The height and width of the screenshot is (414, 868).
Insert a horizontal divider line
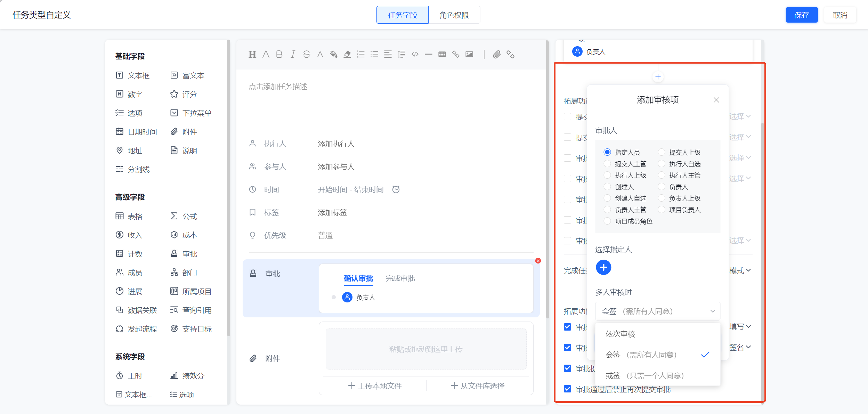[x=429, y=55]
